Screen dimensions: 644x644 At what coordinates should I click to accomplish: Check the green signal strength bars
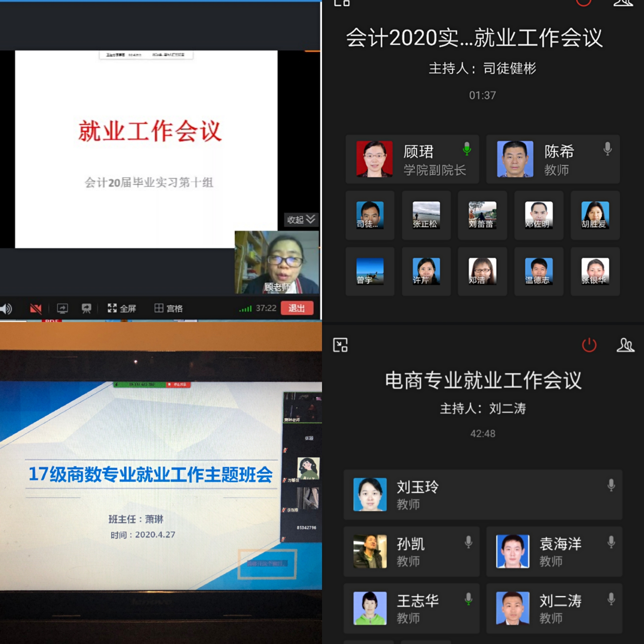(x=245, y=309)
